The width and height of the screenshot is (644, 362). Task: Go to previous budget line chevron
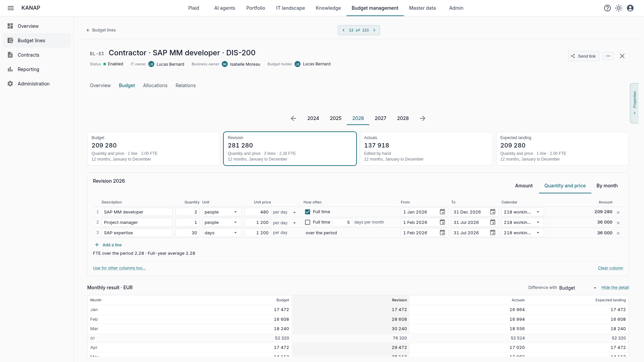pyautogui.click(x=343, y=30)
